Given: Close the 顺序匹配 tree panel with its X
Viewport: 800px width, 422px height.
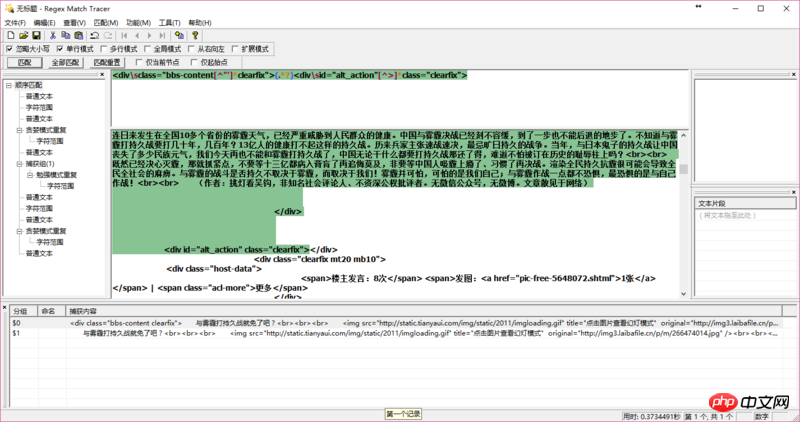Looking at the screenshot, I should (x=102, y=75).
